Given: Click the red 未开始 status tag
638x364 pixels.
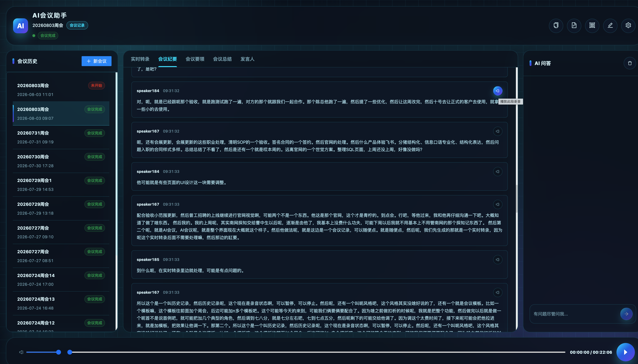Looking at the screenshot, I should tap(96, 86).
